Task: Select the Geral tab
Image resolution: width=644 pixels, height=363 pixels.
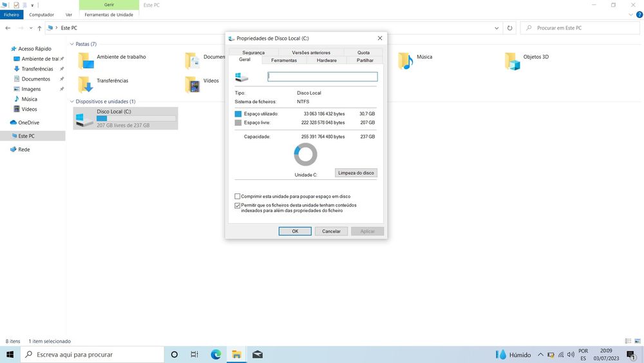Action: (x=245, y=59)
